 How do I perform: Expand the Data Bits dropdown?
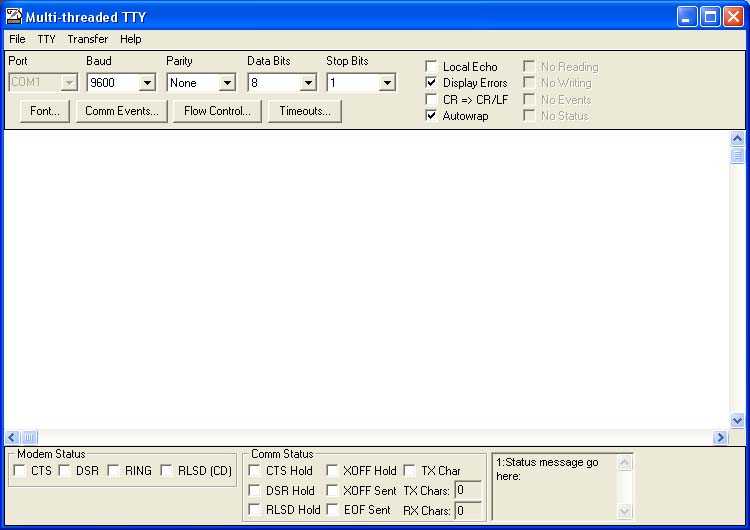pyautogui.click(x=309, y=83)
